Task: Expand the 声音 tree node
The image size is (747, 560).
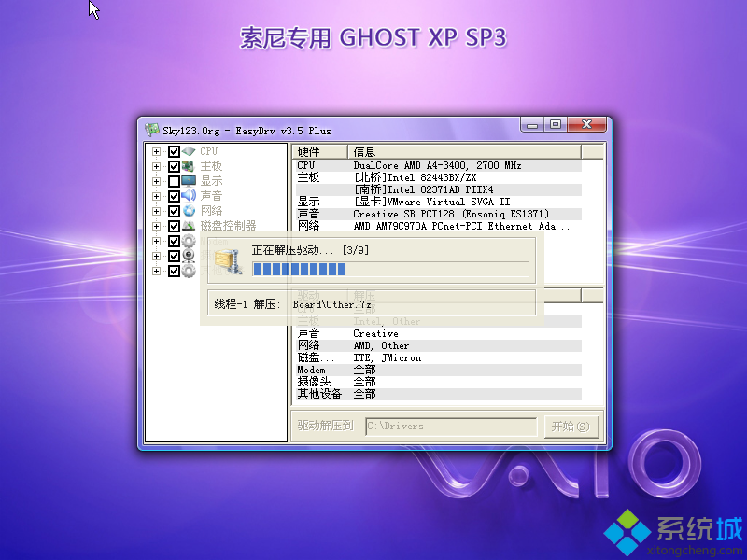Action: pos(156,196)
